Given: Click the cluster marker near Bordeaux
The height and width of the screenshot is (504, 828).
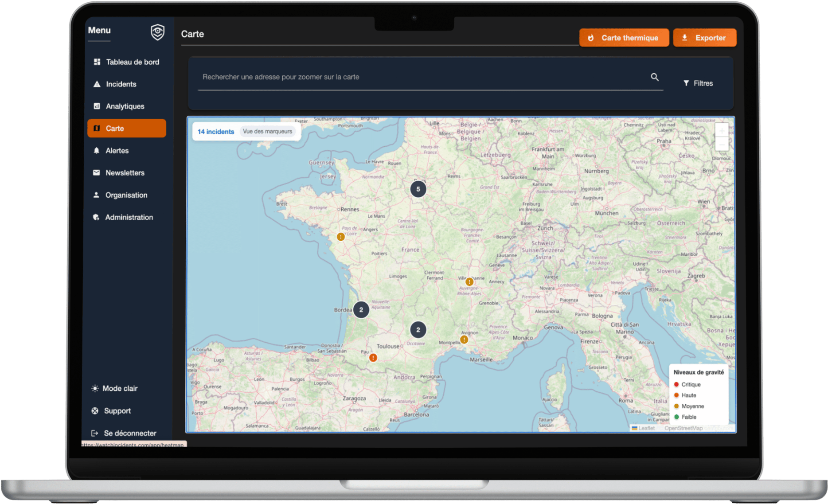Looking at the screenshot, I should [x=361, y=310].
